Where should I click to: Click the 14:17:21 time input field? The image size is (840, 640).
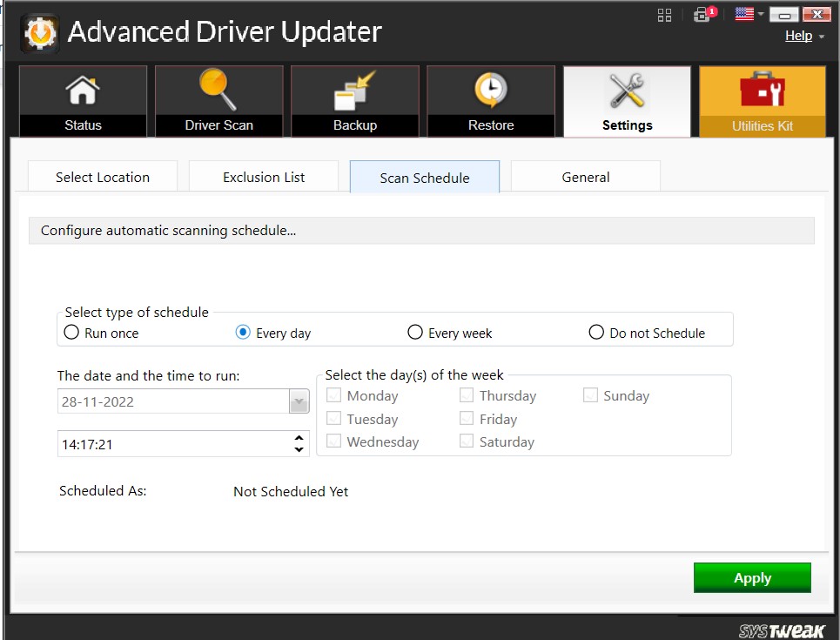coord(172,444)
